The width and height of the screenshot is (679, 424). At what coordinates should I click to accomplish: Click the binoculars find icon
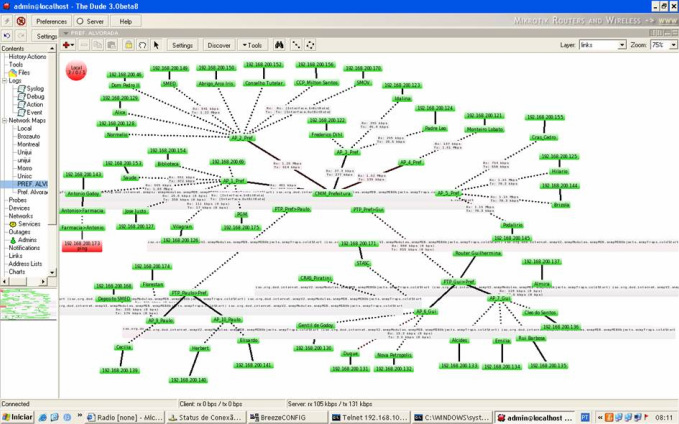coord(280,45)
